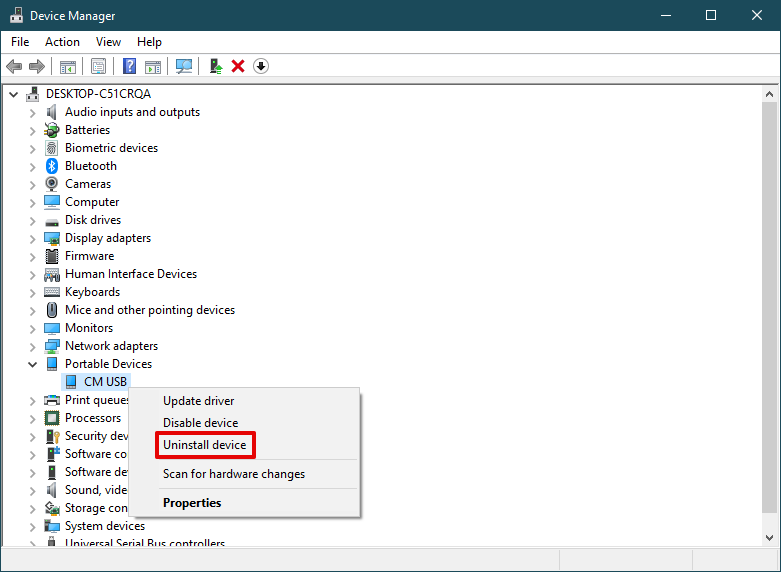Click the red X uninstall device icon
781x572 pixels.
tap(238, 66)
